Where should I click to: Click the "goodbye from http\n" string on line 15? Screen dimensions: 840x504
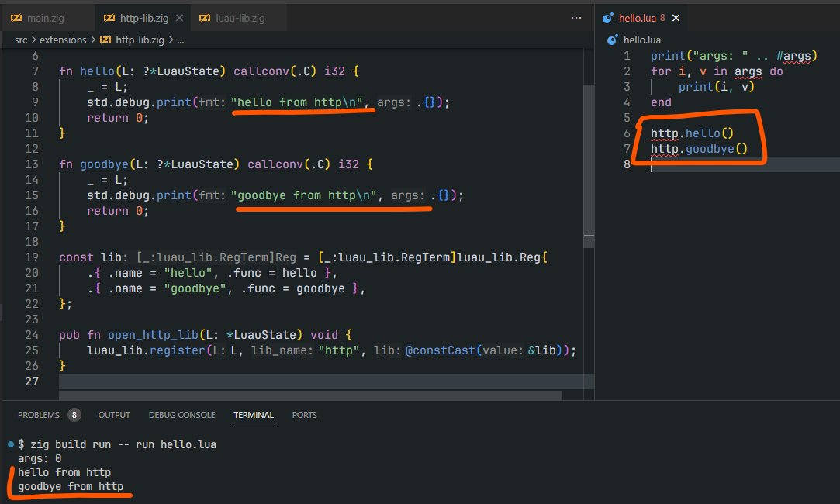pos(303,195)
